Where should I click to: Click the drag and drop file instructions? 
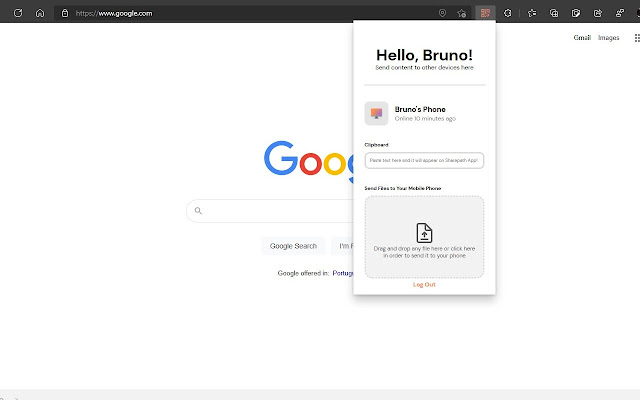pyautogui.click(x=424, y=252)
